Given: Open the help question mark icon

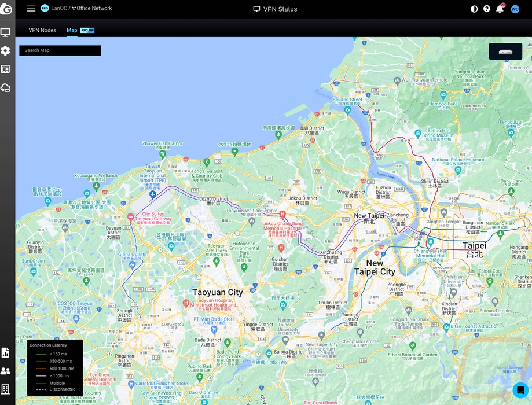Looking at the screenshot, I should point(486,9).
